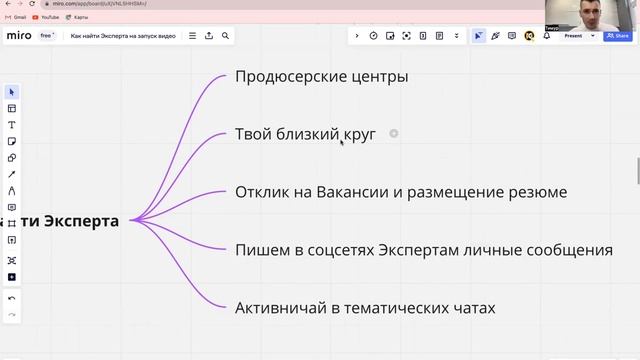Open the user avatar profile

pyautogui.click(x=529, y=36)
